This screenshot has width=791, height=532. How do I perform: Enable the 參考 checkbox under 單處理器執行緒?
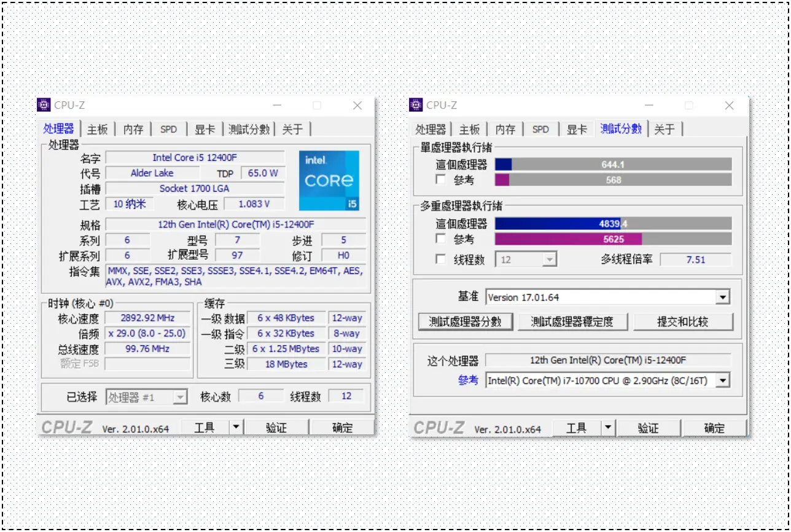(x=440, y=180)
